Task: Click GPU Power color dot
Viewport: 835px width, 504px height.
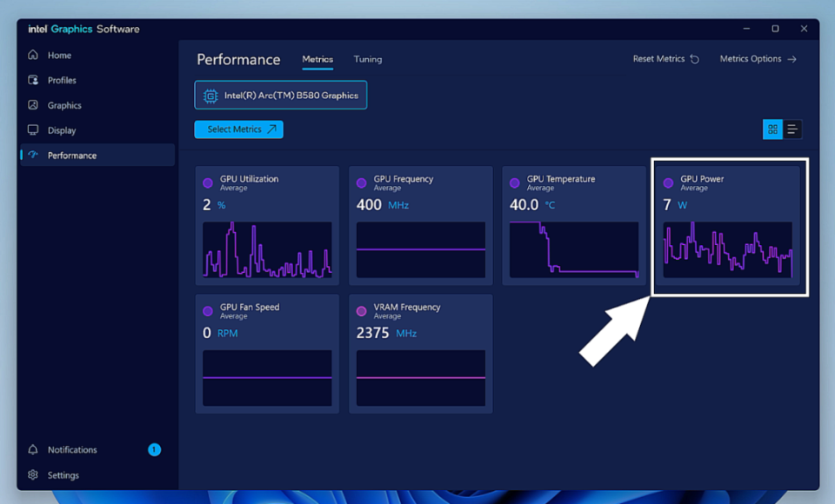Action: pos(668,183)
